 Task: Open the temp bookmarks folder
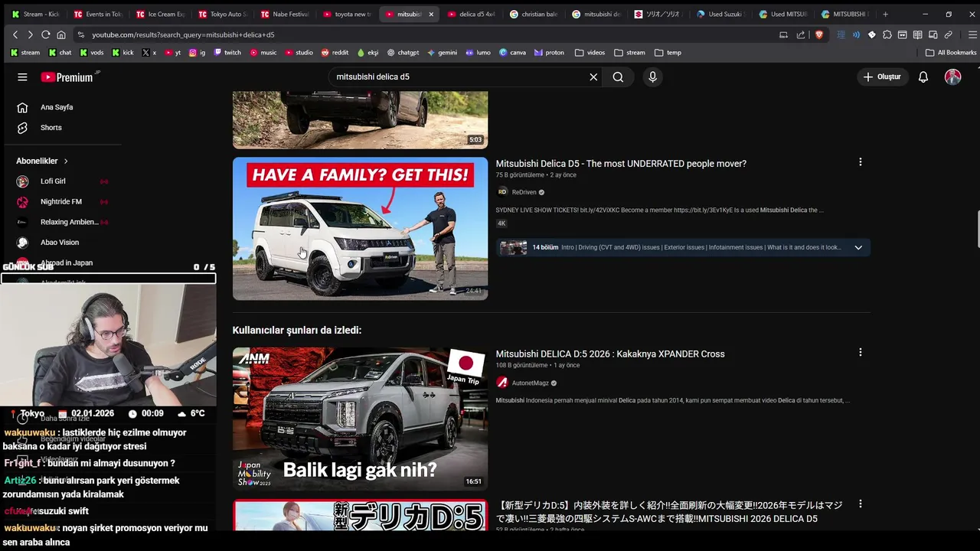[668, 53]
